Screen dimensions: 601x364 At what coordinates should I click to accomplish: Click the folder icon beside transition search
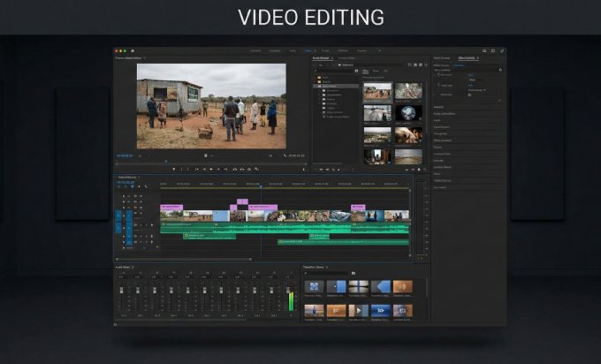click(353, 273)
